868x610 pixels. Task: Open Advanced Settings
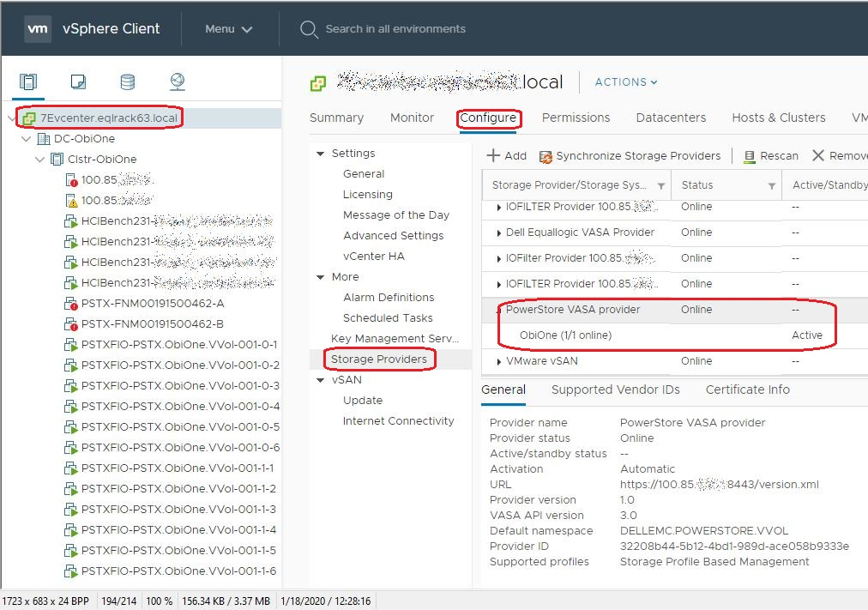pos(393,235)
